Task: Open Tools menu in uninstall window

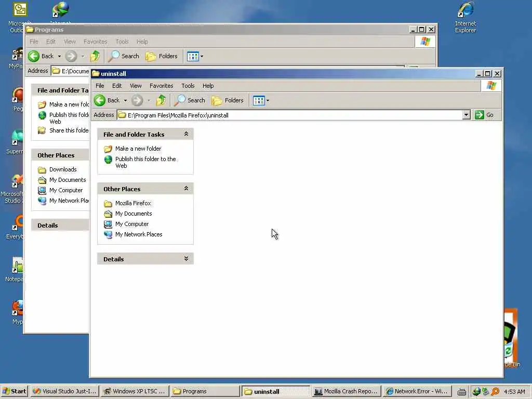Action: [188, 86]
